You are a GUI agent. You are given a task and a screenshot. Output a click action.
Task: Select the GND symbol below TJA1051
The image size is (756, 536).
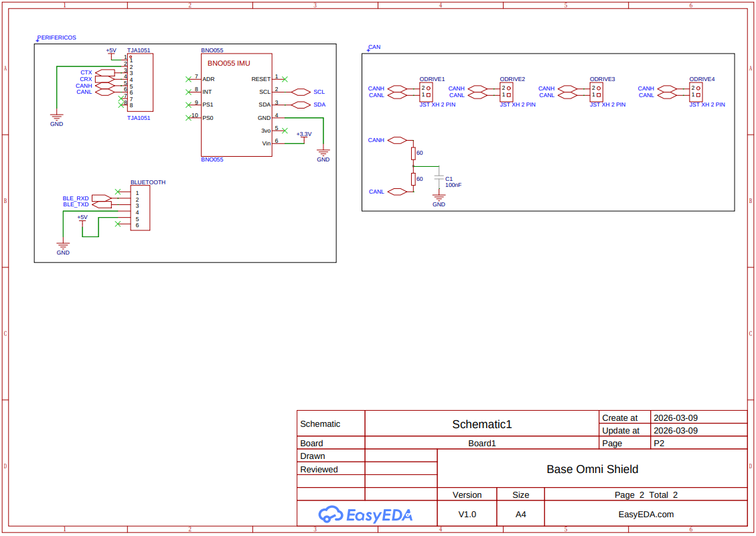57,119
